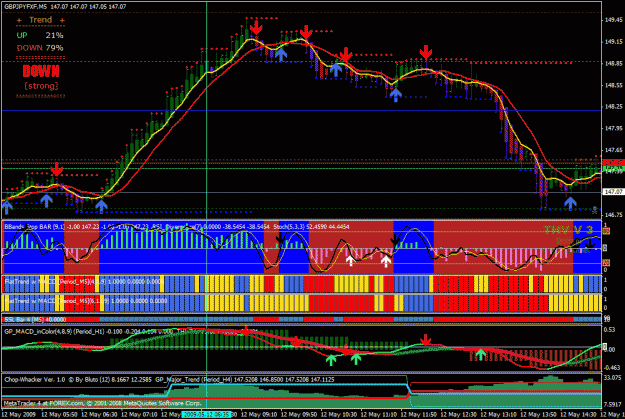Click the large red DOWN signal label
Viewport: 625px width, 419px height.
click(x=41, y=71)
